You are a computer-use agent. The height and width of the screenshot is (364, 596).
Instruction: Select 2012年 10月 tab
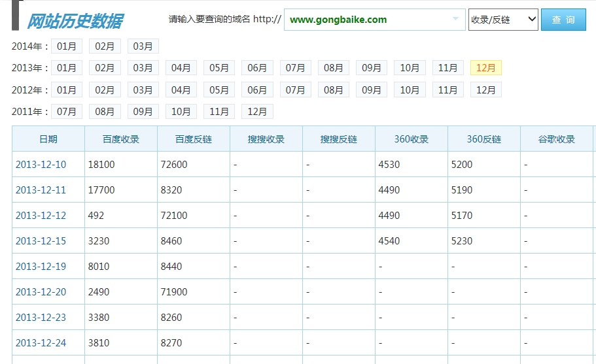(x=410, y=90)
